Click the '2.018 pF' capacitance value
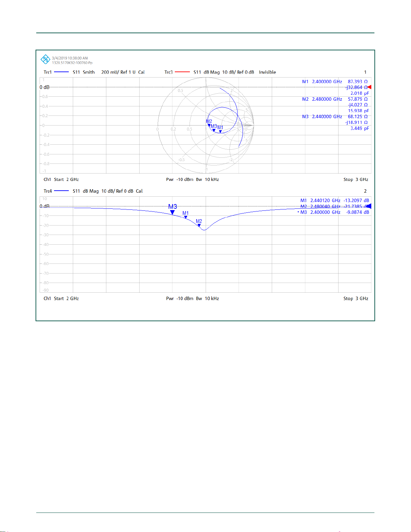Image resolution: width=411 pixels, height=532 pixels. tap(360, 93)
